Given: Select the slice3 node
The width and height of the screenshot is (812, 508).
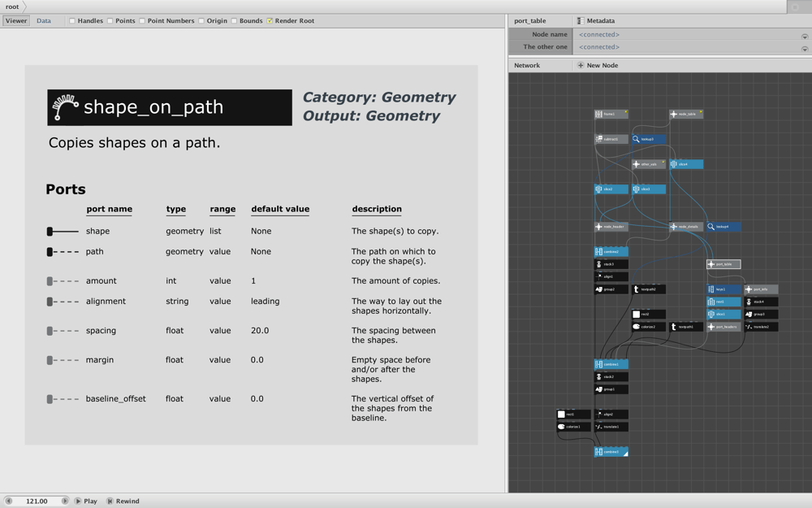Looking at the screenshot, I should coord(648,189).
